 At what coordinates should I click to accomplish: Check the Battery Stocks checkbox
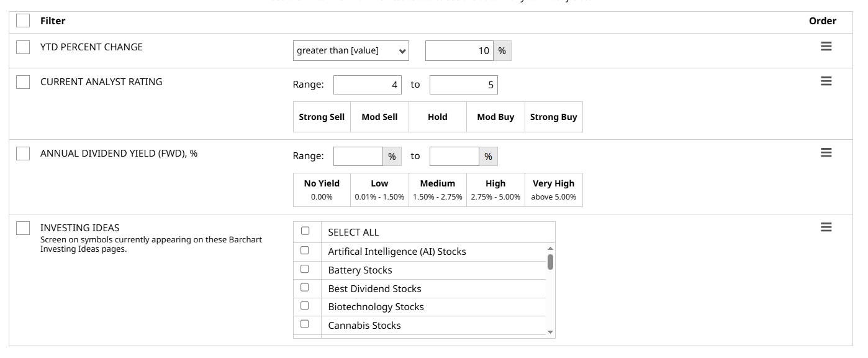pos(305,269)
